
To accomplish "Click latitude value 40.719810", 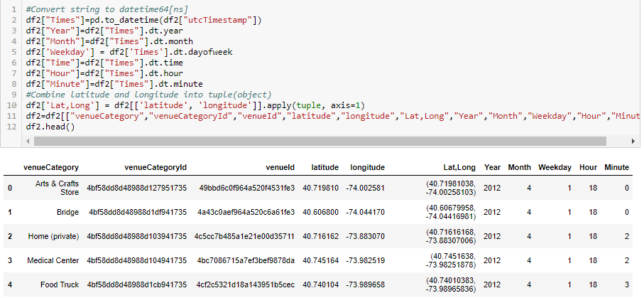I will pos(321,188).
